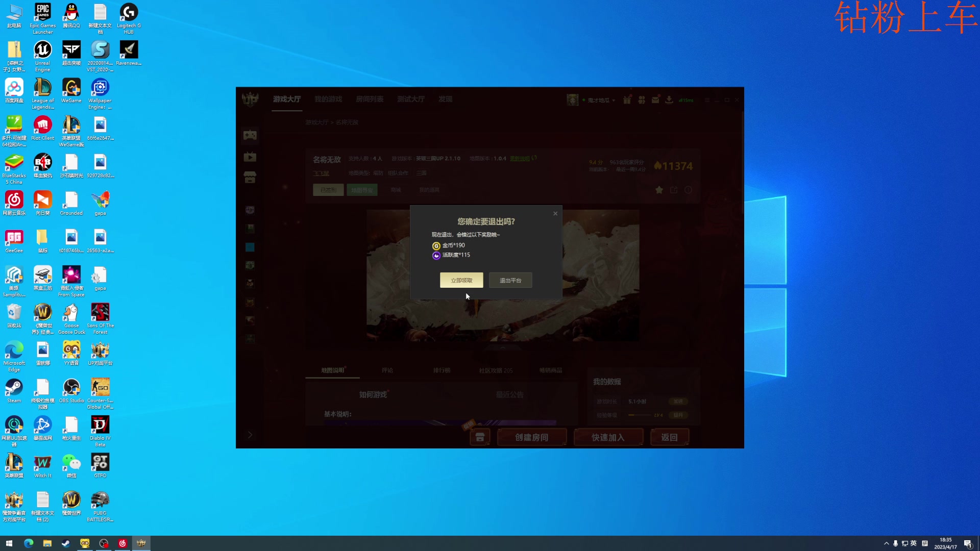
Task: Click the Counter-Strike Global Offensive desktop icon
Action: pyautogui.click(x=100, y=394)
